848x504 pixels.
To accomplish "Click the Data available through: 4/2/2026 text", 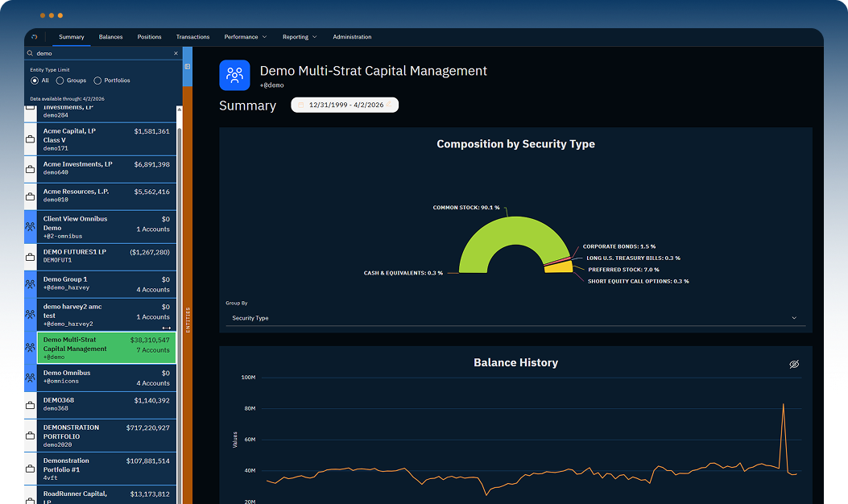I will pyautogui.click(x=67, y=99).
